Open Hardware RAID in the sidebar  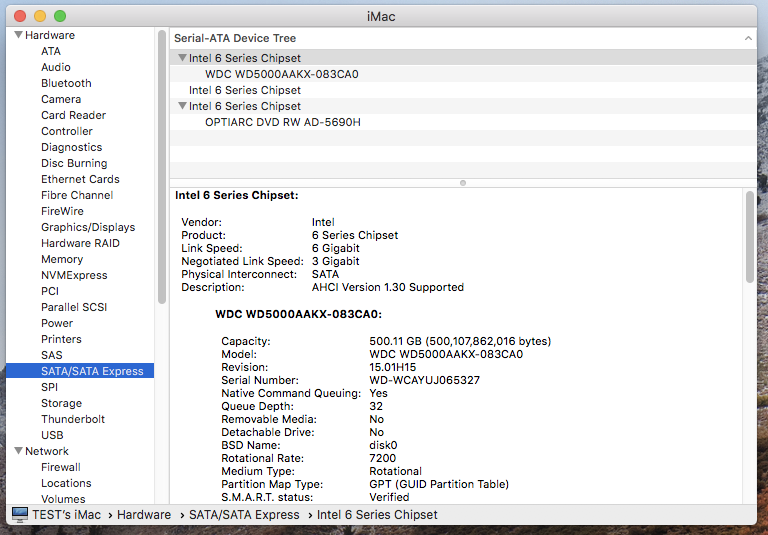[80, 243]
